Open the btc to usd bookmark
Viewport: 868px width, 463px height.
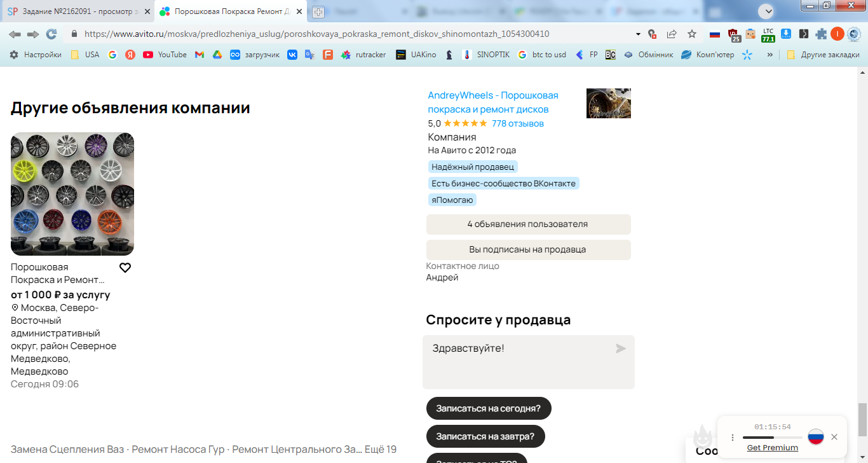click(x=542, y=55)
